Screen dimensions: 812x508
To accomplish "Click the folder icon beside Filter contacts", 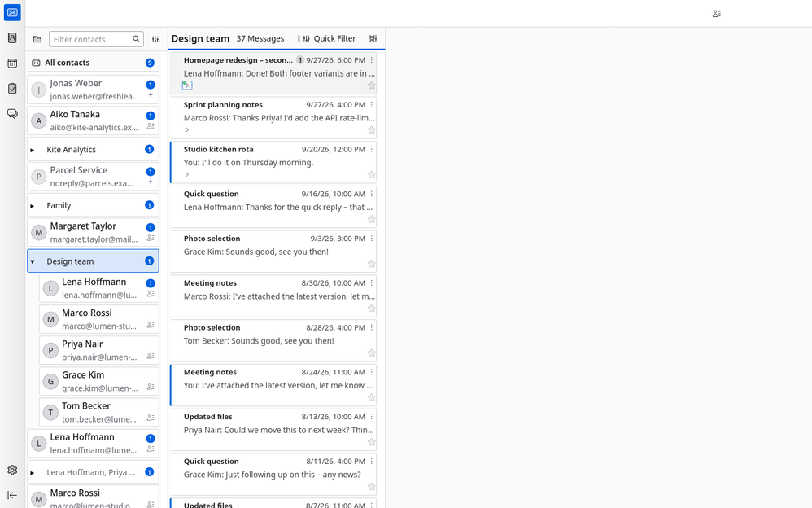I will click(37, 39).
